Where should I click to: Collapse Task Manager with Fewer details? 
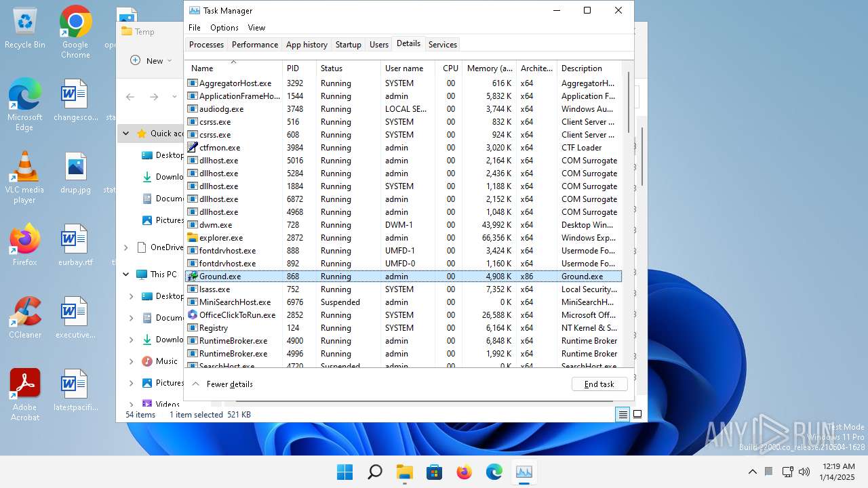click(x=222, y=384)
